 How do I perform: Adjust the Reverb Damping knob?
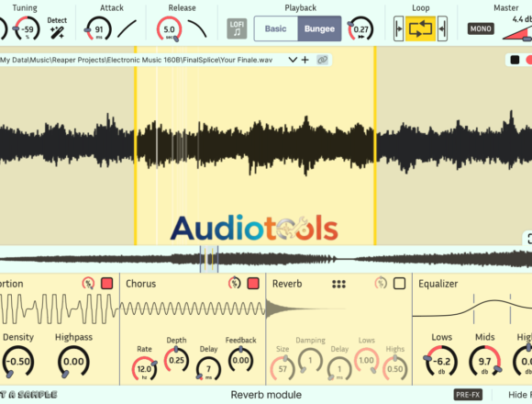click(x=310, y=361)
